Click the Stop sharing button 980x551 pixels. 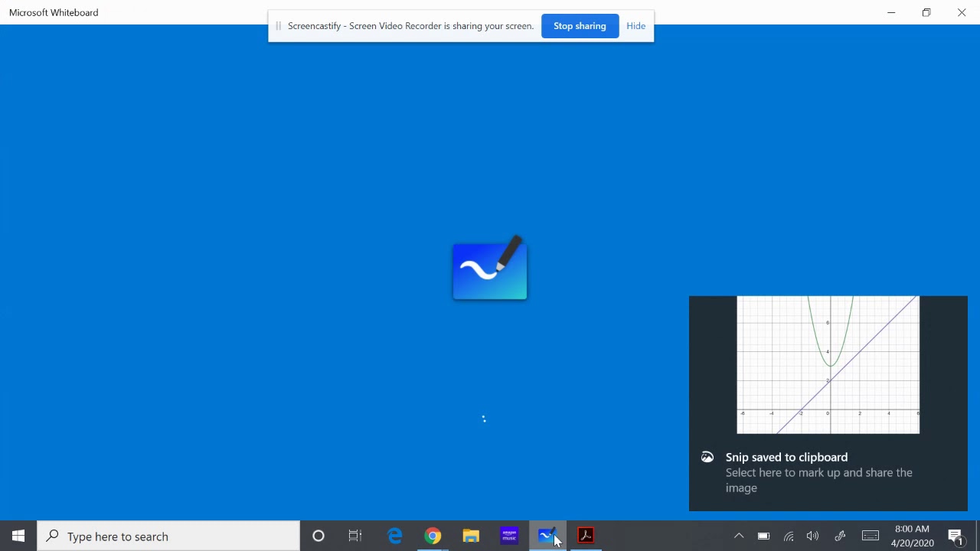click(580, 26)
